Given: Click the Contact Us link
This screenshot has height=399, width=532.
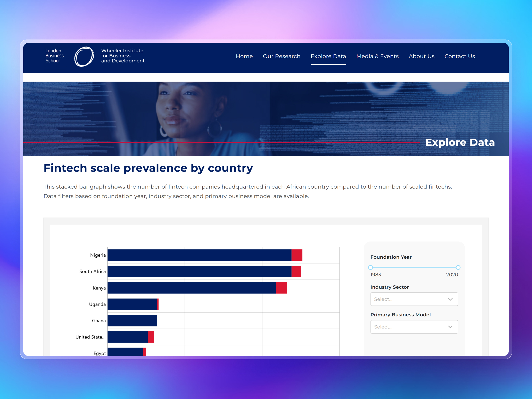Looking at the screenshot, I should point(460,56).
